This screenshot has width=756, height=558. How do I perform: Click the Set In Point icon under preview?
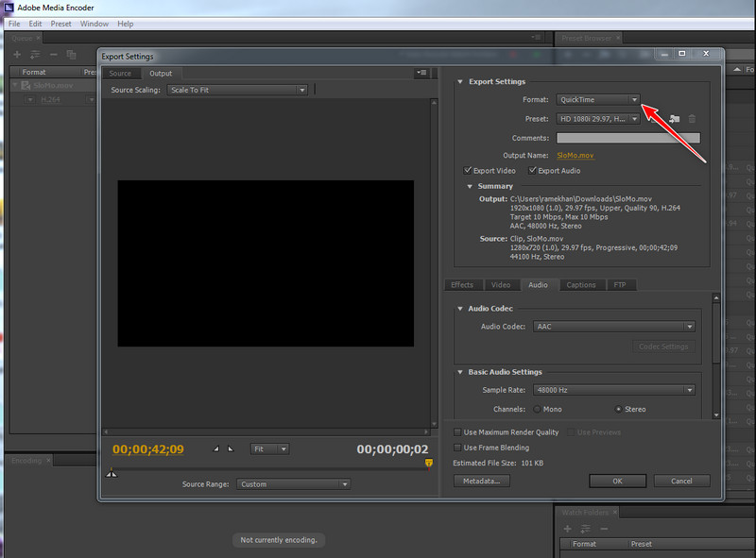pyautogui.click(x=215, y=449)
